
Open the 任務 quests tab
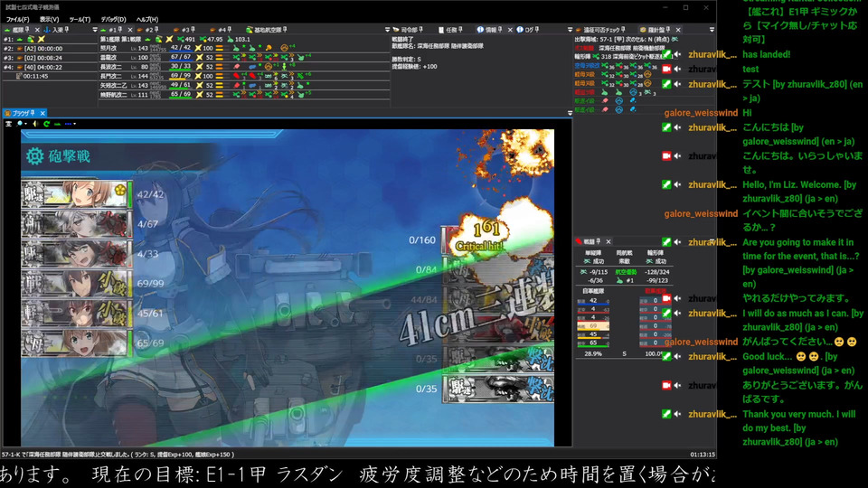[x=450, y=30]
